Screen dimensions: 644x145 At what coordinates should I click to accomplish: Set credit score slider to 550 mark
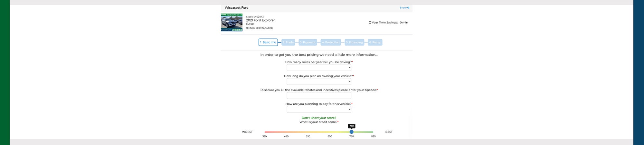(308, 132)
